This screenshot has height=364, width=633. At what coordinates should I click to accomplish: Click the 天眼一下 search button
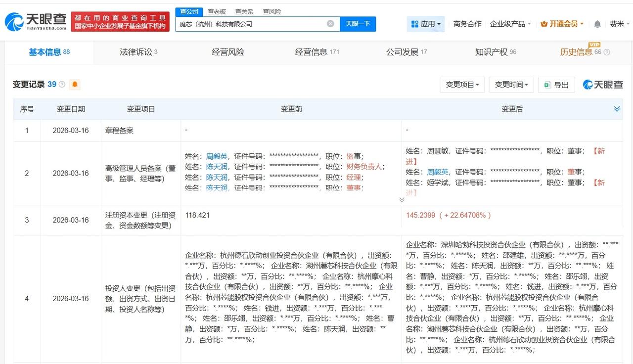pyautogui.click(x=358, y=23)
